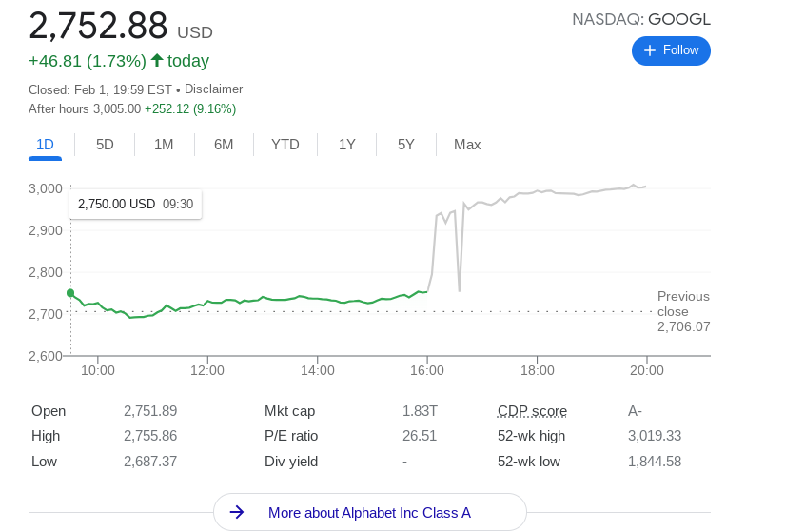Click the 2,750.00 USD chart tooltip
Screen dimensions: 785x532
click(x=136, y=204)
